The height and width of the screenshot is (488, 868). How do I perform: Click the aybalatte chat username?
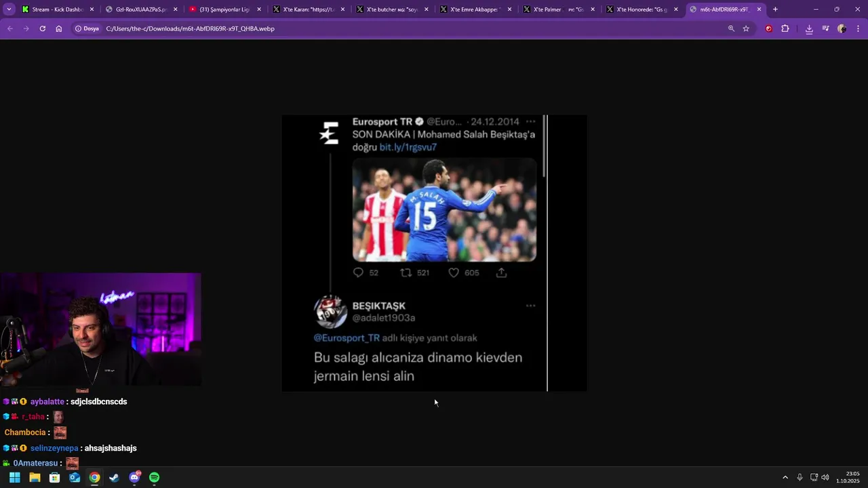tap(47, 401)
